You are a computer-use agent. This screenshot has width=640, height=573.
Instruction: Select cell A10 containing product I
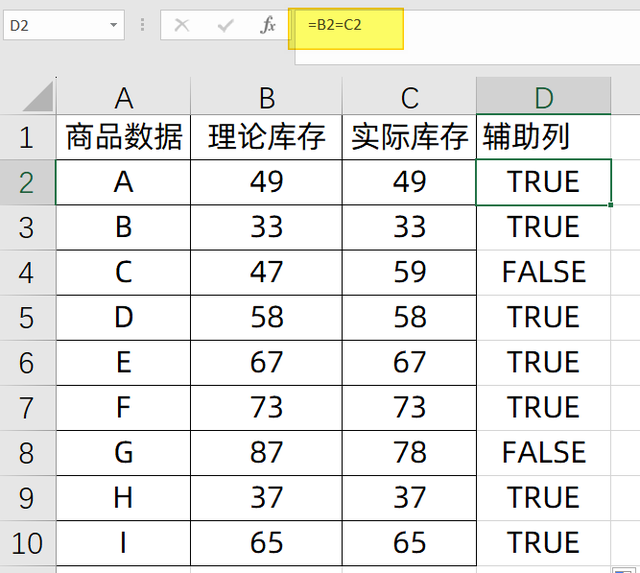(123, 543)
